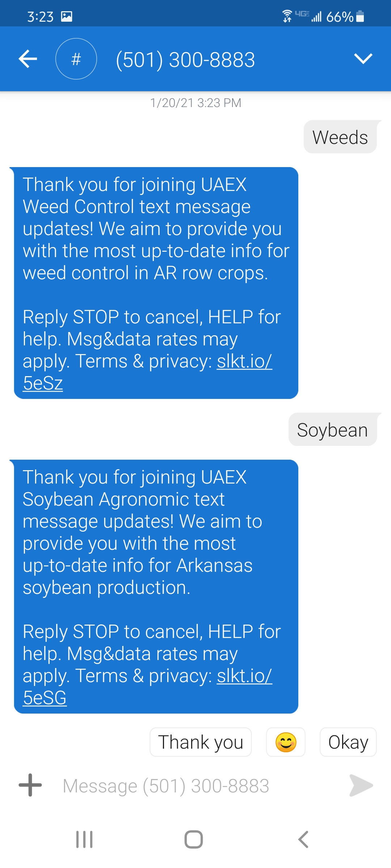391x868 pixels.
Task: Expand the conversation options chevron
Action: click(x=363, y=59)
